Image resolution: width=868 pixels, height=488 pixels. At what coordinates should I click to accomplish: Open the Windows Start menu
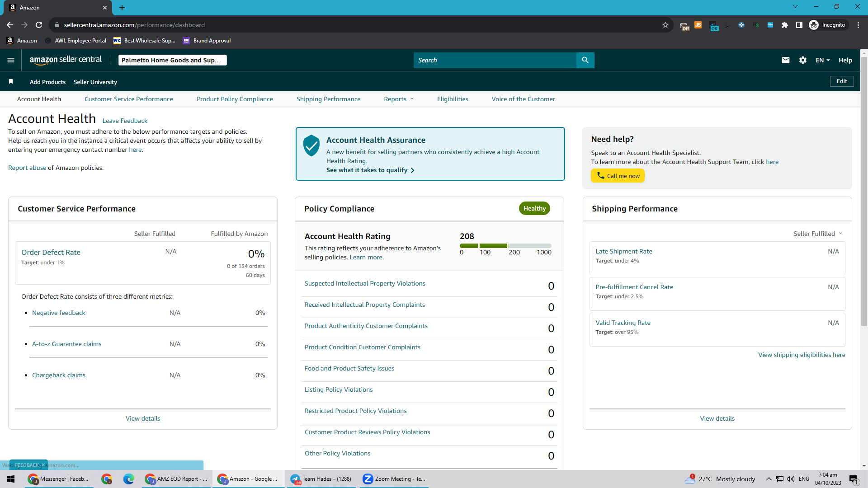(x=11, y=479)
